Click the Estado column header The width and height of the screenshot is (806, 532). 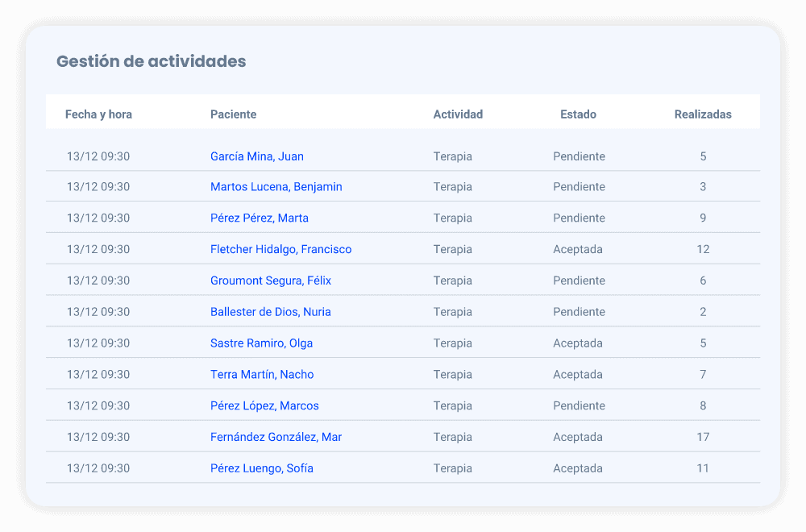tap(578, 114)
